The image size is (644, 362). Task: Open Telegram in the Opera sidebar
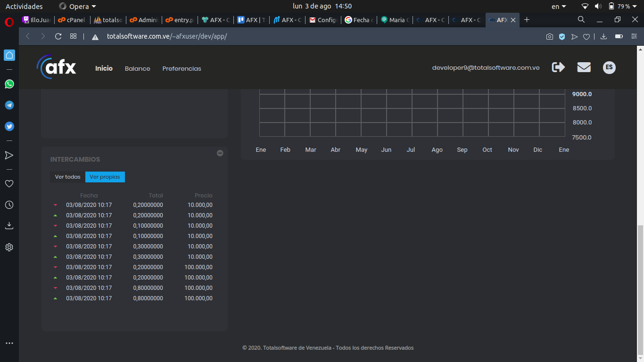tap(9, 105)
